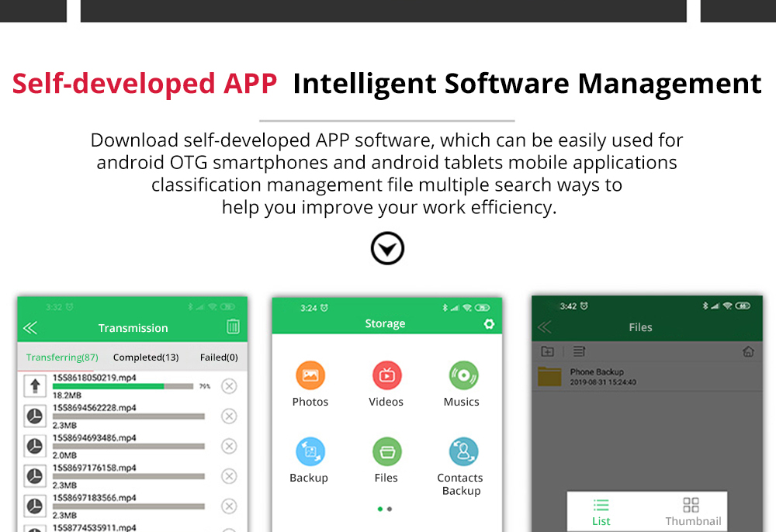776x532 pixels.
Task: Open the Photos category icon
Action: pyautogui.click(x=310, y=376)
